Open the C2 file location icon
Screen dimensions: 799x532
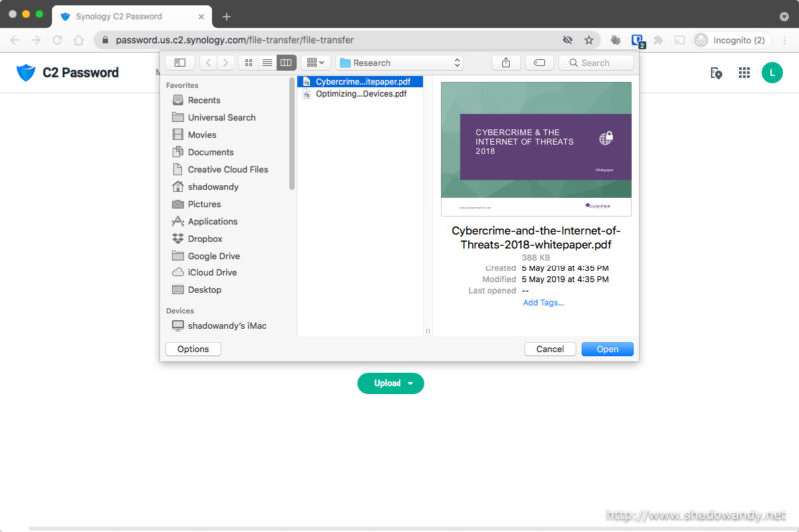pos(716,73)
